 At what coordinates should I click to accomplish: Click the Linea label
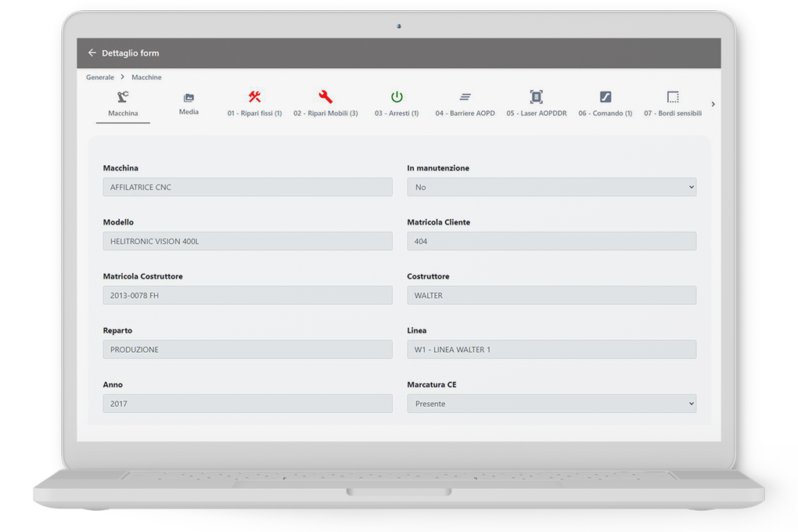tap(417, 330)
